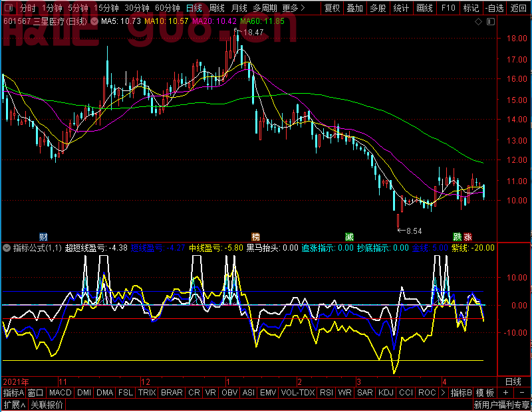Switch to 月线 monthly chart

click(x=239, y=8)
